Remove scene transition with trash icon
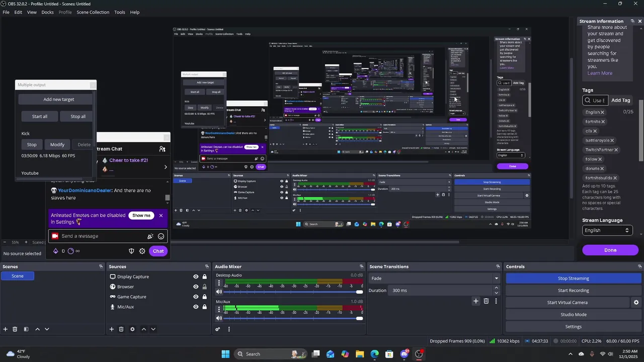Image resolution: width=644 pixels, height=362 pixels. pos(486,301)
